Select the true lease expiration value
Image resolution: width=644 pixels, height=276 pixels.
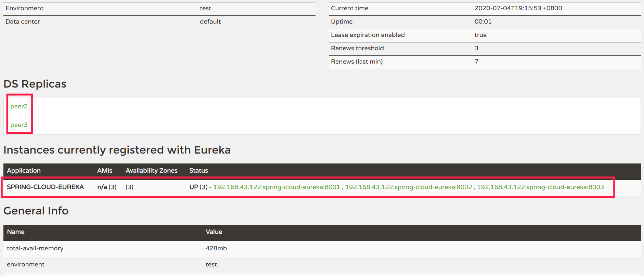(x=480, y=35)
